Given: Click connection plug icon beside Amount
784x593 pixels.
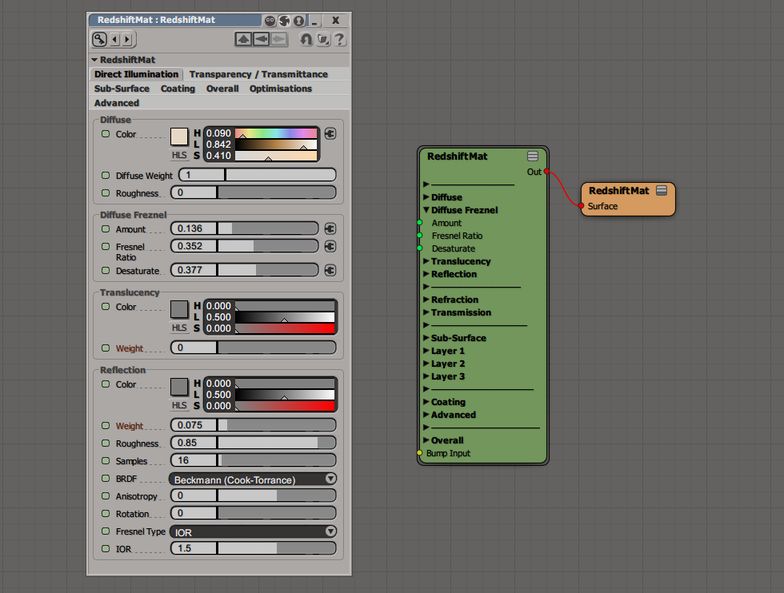Looking at the screenshot, I should click(330, 228).
